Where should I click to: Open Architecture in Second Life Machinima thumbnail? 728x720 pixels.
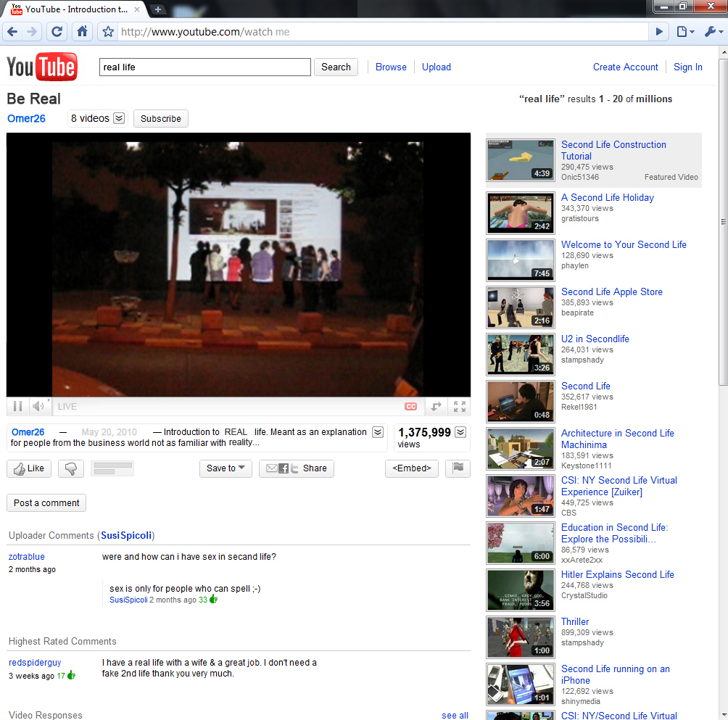coord(521,448)
